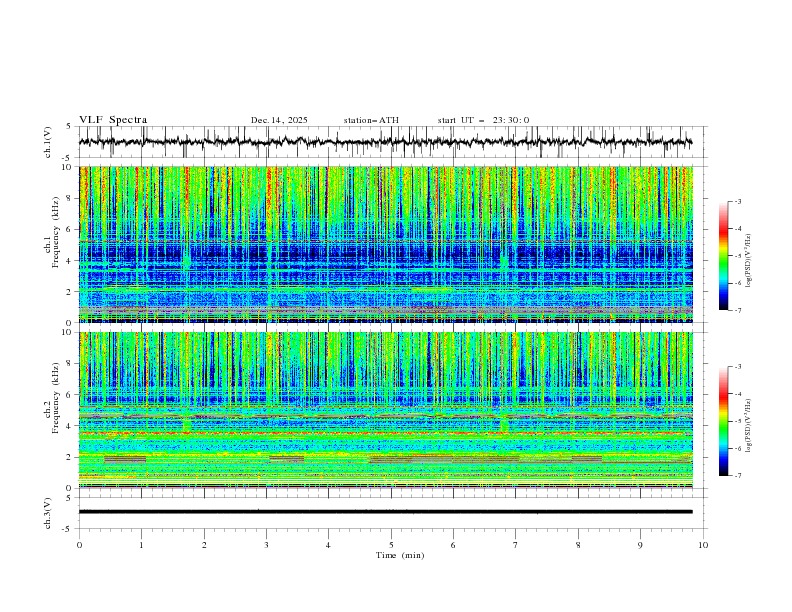Screen dimensions: 792x612
Task: Click time axis tick label "7"
Action: click(x=516, y=545)
